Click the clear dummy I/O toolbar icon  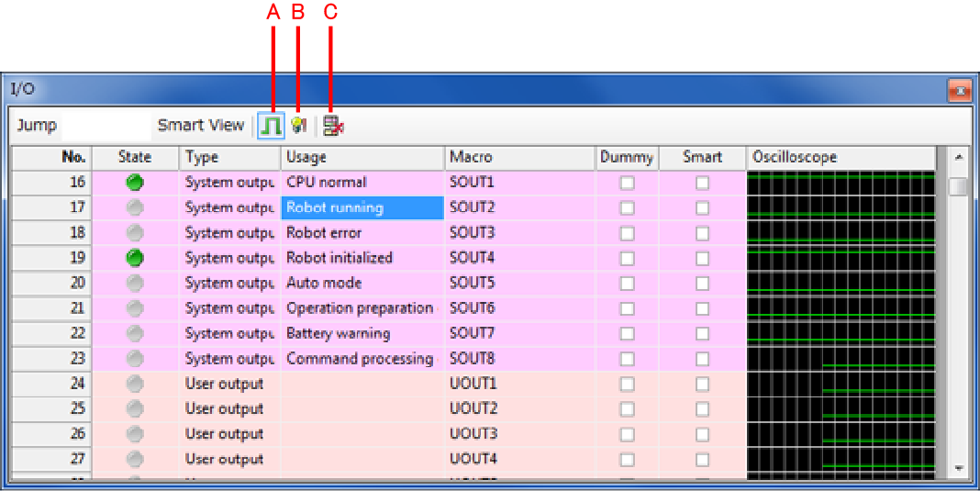click(333, 126)
